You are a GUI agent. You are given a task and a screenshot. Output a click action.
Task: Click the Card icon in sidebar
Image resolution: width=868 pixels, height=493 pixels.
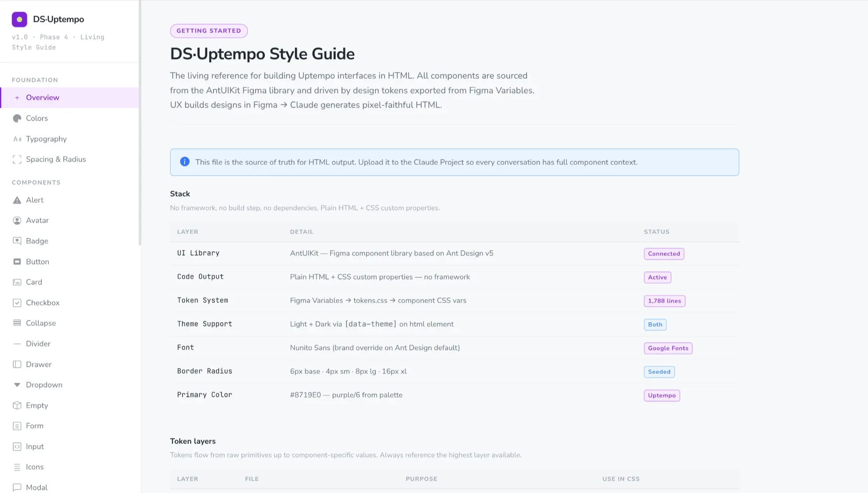[17, 282]
